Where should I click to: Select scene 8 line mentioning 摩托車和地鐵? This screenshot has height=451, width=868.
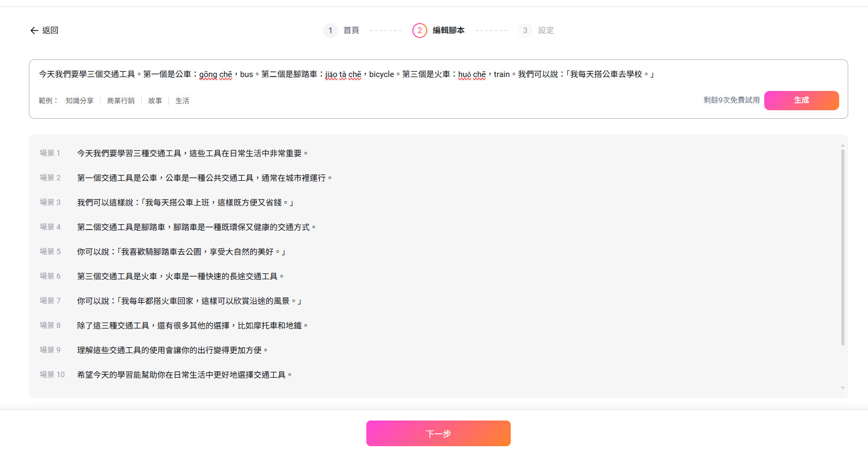point(193,326)
